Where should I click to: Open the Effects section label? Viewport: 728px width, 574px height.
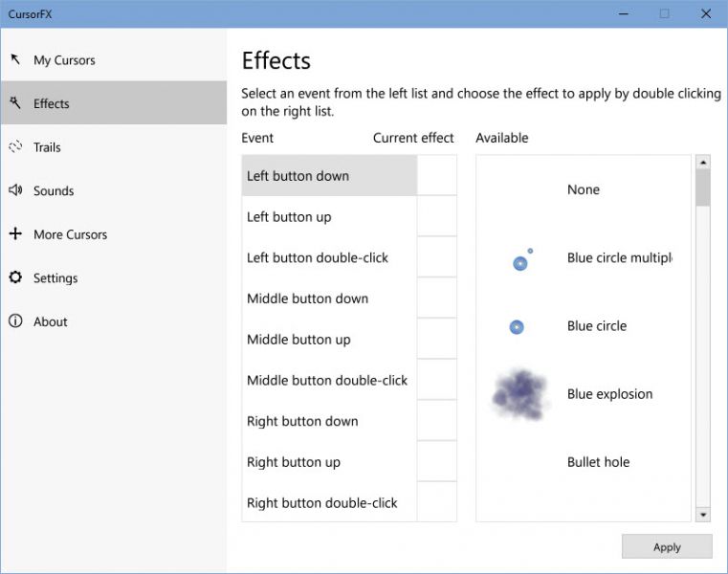[114, 102]
